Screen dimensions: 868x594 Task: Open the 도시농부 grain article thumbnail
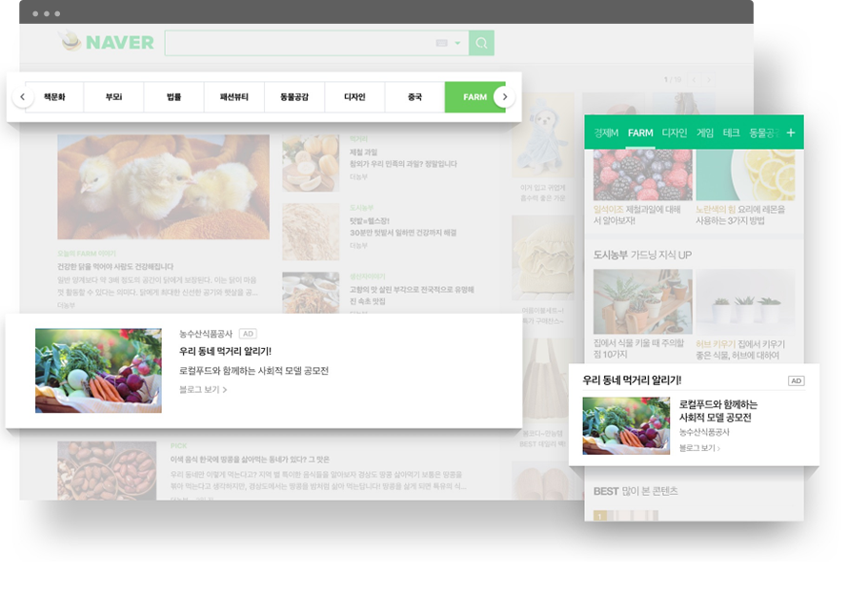tap(311, 232)
